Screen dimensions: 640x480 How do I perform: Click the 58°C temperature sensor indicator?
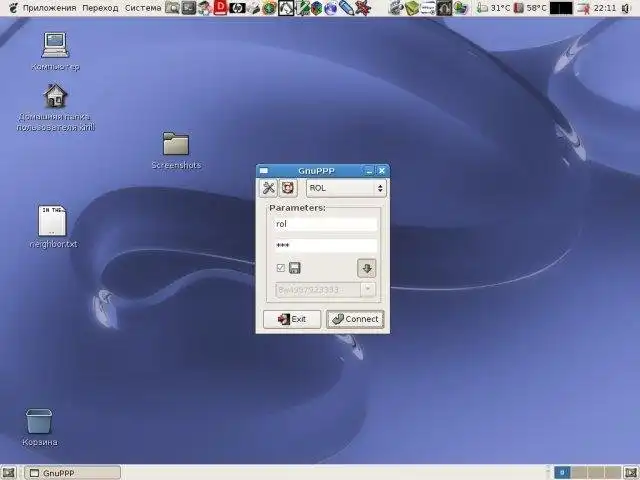click(x=530, y=8)
